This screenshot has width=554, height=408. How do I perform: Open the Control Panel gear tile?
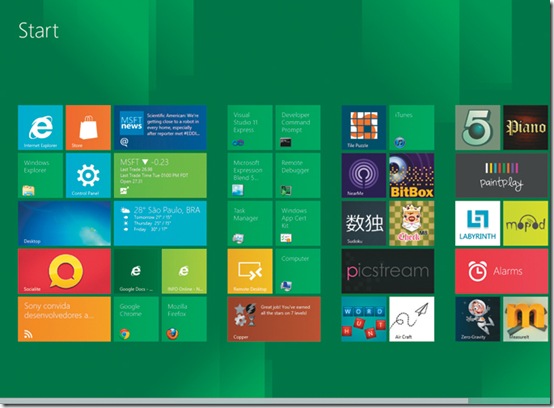click(88, 176)
